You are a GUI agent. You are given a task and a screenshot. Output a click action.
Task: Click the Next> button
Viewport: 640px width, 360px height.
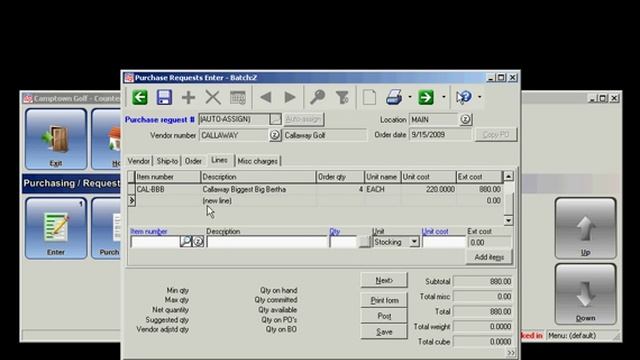(384, 280)
